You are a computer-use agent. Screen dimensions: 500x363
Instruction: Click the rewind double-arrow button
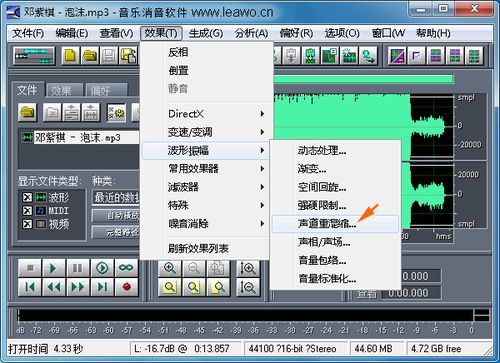coord(54,287)
